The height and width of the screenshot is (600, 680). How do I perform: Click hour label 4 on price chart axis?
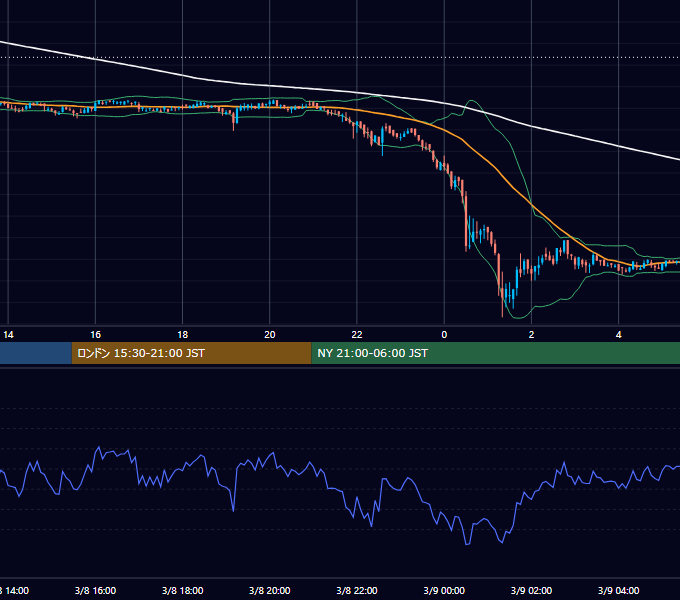click(x=618, y=335)
